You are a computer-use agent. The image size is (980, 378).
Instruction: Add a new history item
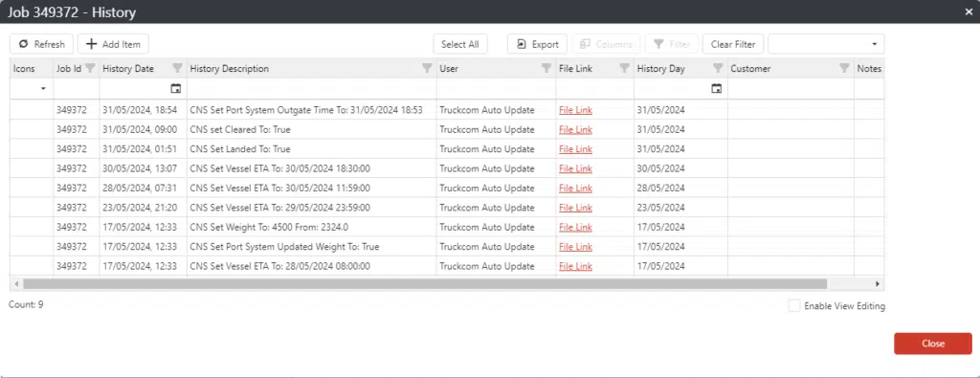coord(113,44)
